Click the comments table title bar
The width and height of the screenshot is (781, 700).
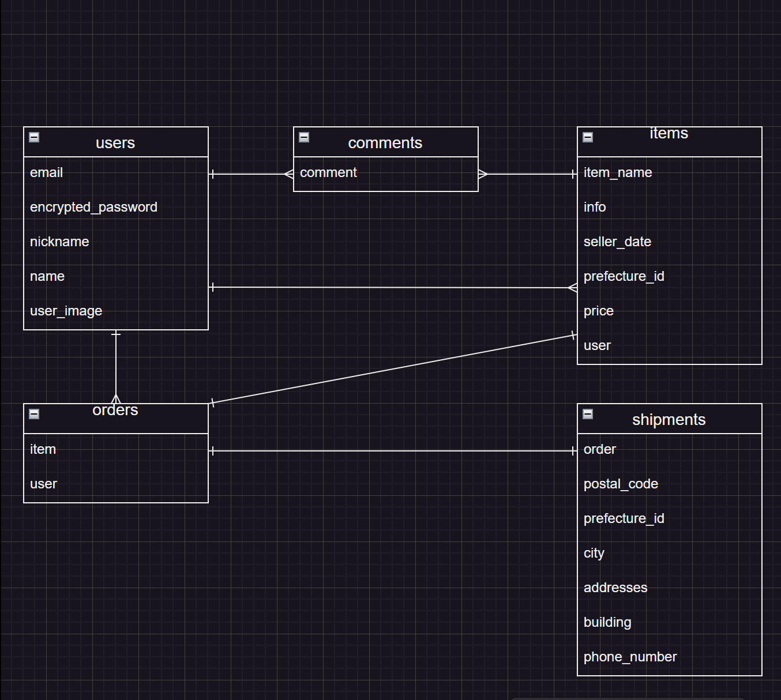click(x=385, y=142)
